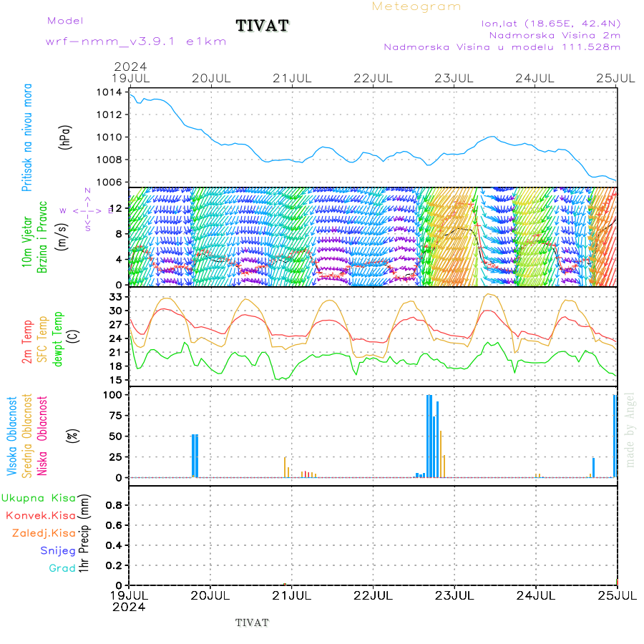Click the 1012 pressure tick value
644x644 pixels.
coord(109,115)
